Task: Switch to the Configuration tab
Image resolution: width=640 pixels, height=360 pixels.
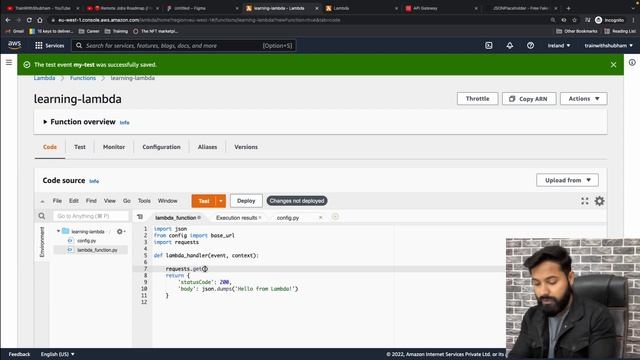Action: 161,147
